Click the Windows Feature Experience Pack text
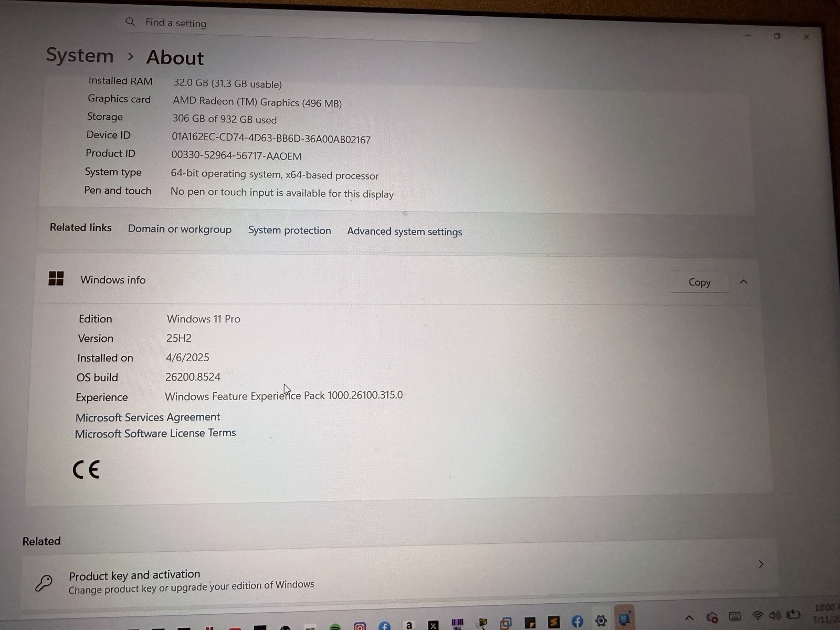The image size is (840, 630). point(284,395)
